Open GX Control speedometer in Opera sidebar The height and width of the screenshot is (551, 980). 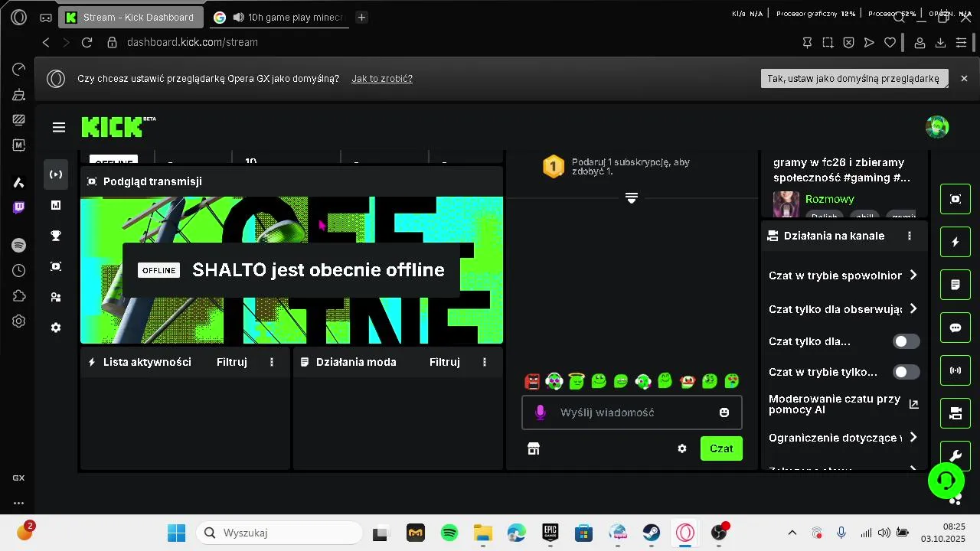coord(19,70)
